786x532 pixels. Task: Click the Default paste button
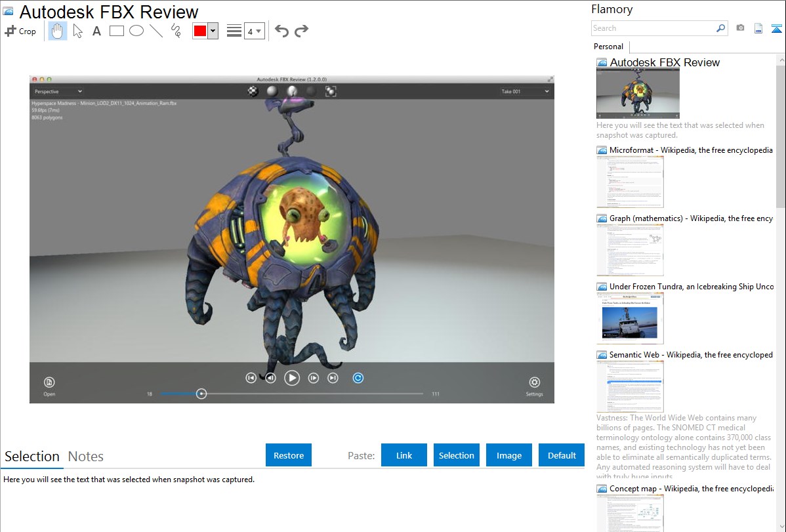click(562, 455)
